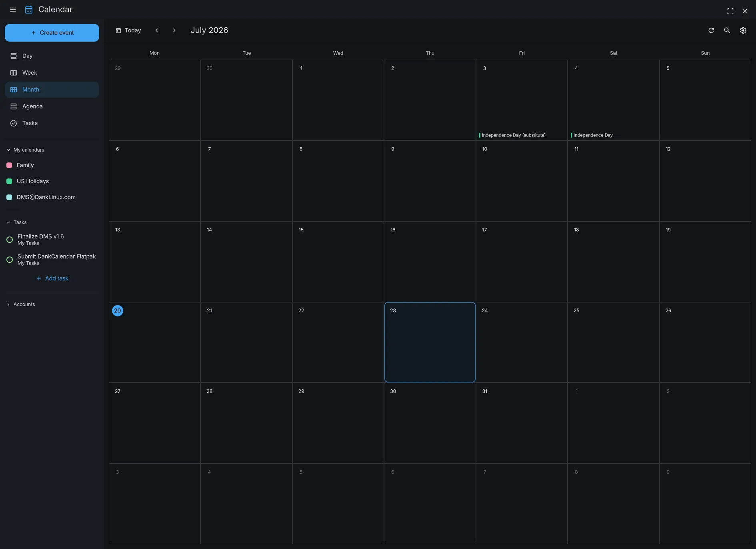This screenshot has width=756, height=549.
Task: Click the Add task link
Action: pyautogui.click(x=52, y=279)
